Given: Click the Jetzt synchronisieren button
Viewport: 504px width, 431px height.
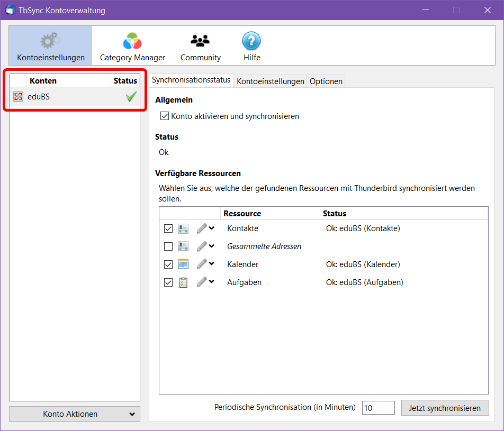Looking at the screenshot, I should pyautogui.click(x=445, y=408).
